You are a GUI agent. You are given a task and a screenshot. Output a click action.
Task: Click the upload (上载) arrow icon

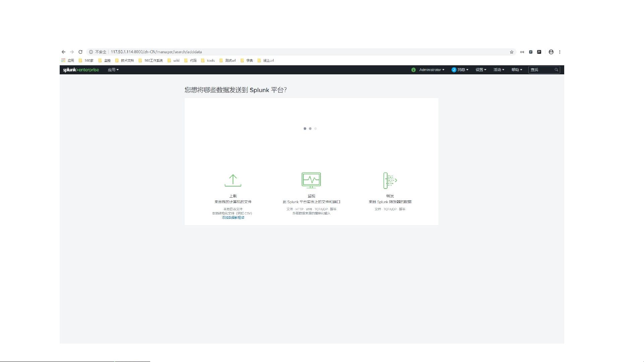[233, 180]
